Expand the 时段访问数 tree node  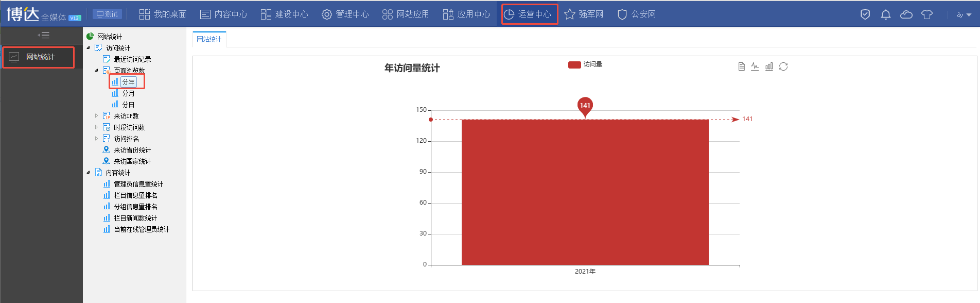point(96,127)
